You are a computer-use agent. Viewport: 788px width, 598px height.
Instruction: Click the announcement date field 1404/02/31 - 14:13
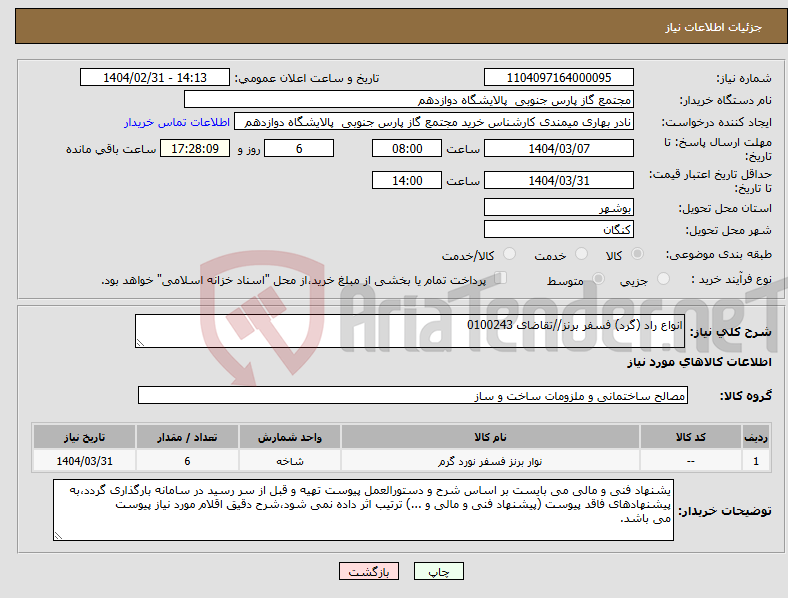(x=155, y=77)
